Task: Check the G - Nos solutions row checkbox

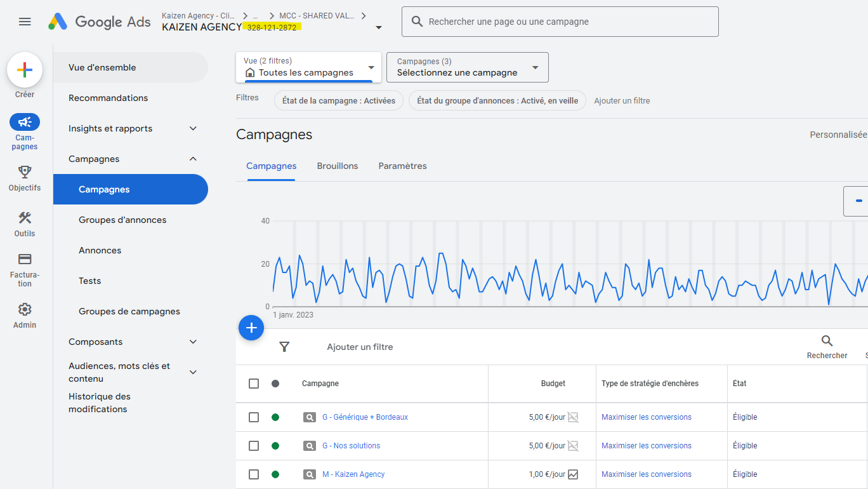Action: 254,446
